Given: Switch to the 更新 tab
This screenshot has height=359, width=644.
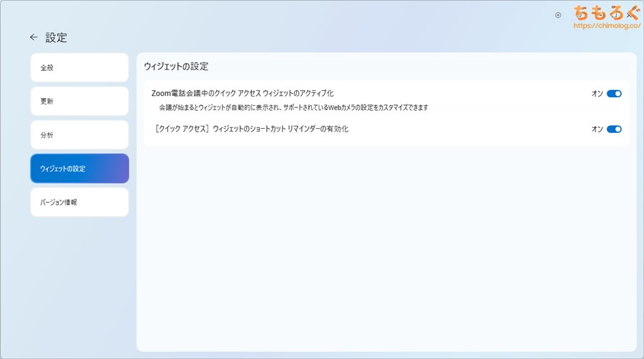Looking at the screenshot, I should 79,101.
